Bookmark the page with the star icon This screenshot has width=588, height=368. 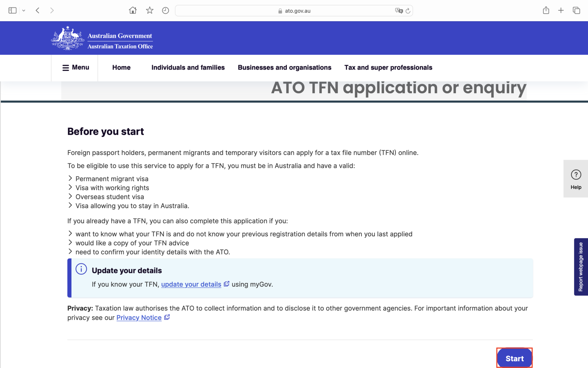pos(150,11)
